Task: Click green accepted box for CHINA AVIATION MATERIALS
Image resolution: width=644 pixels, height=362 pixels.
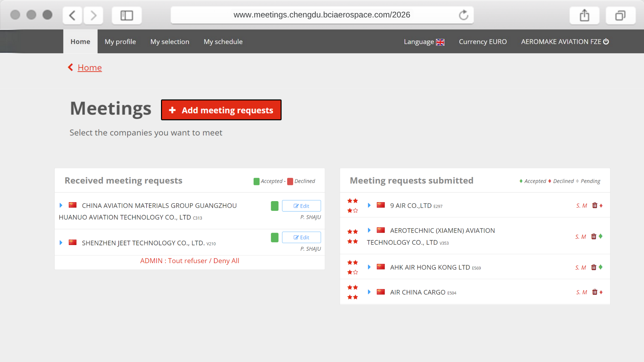Action: pos(275,206)
